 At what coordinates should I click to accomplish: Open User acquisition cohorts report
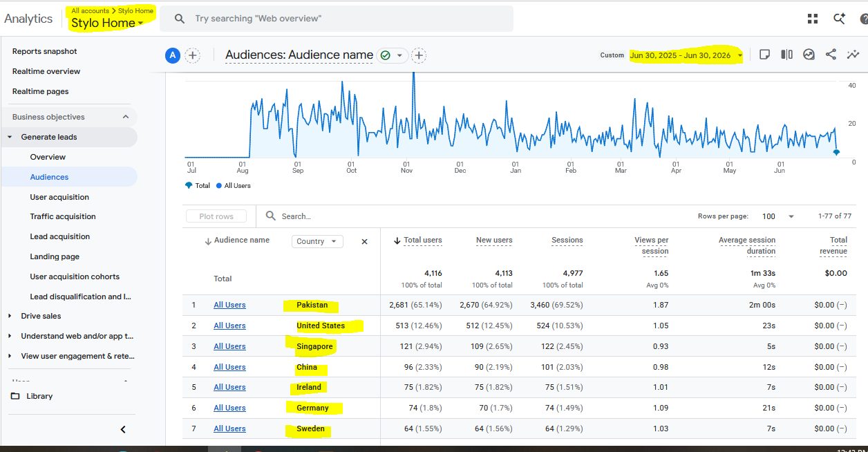click(75, 276)
